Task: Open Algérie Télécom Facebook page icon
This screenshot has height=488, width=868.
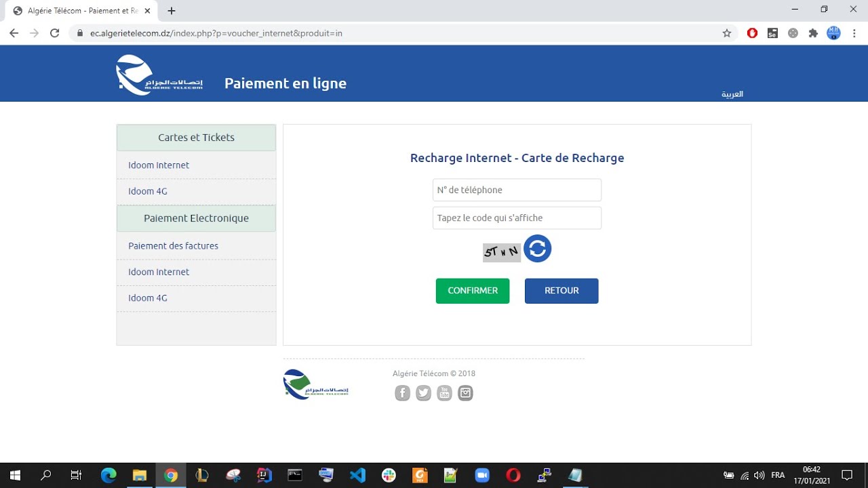Action: [x=402, y=393]
